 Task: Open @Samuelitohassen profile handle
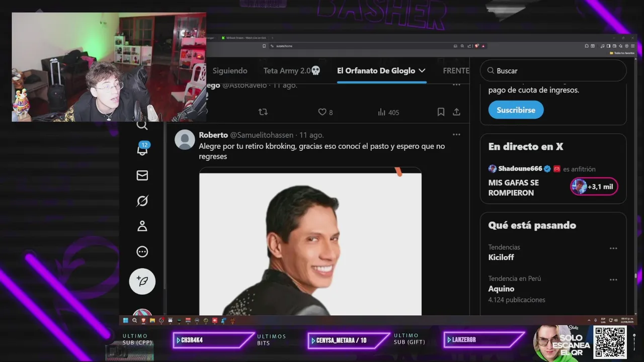point(263,135)
